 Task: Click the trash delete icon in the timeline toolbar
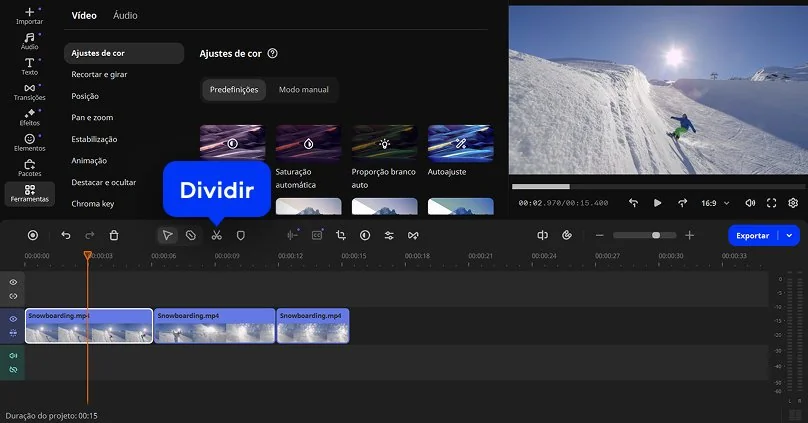coord(114,235)
